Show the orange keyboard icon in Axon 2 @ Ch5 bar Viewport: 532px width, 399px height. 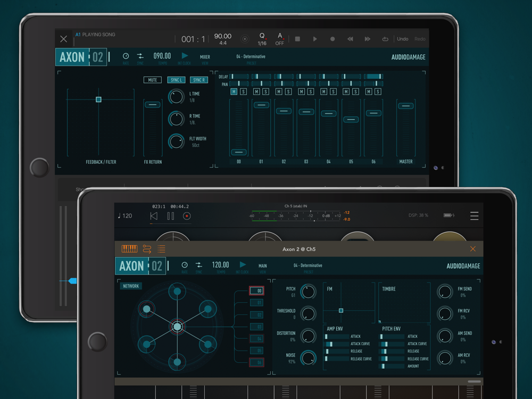coord(129,249)
